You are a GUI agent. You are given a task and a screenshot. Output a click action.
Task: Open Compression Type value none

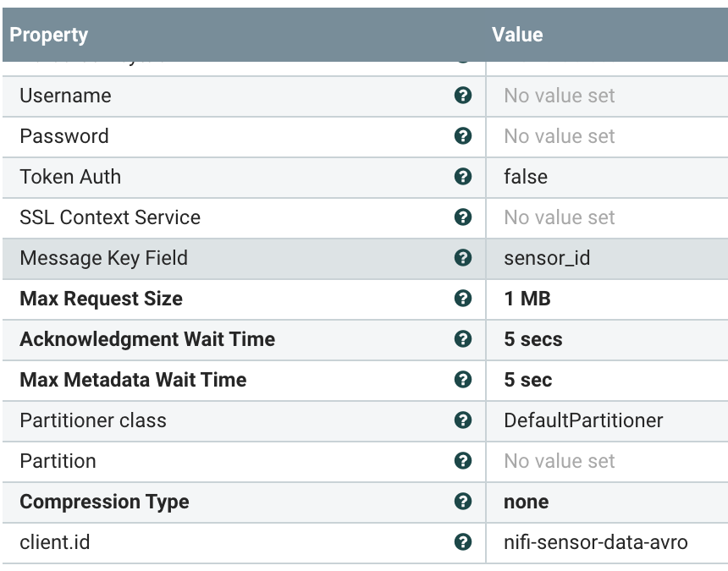[526, 502]
